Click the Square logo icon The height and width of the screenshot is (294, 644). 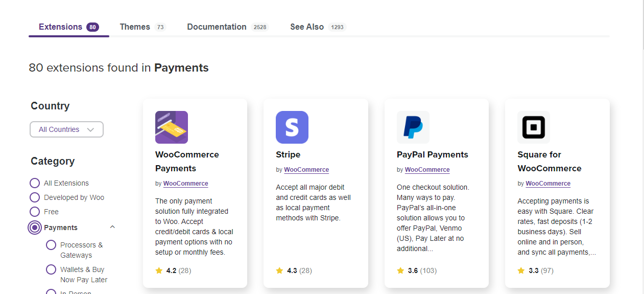tap(533, 127)
